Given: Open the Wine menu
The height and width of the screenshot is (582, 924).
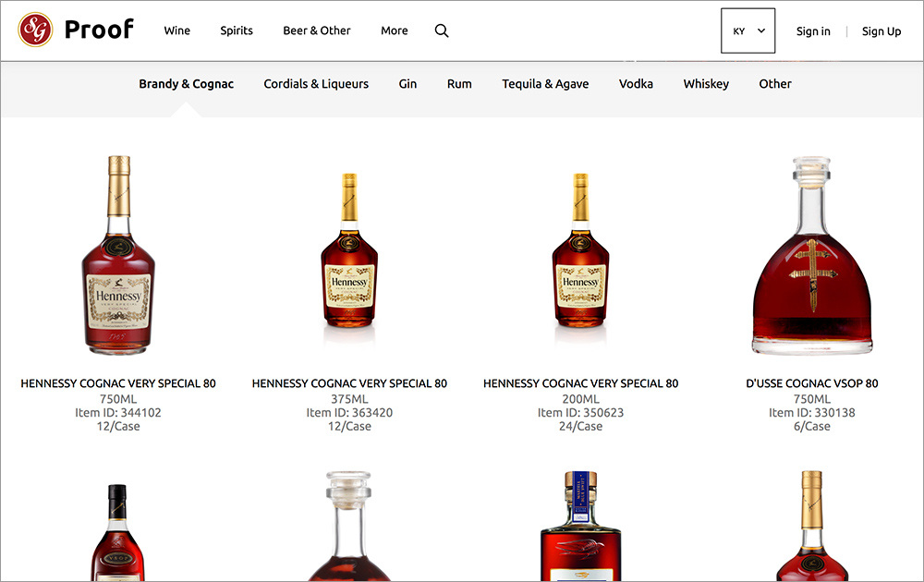Looking at the screenshot, I should [176, 30].
